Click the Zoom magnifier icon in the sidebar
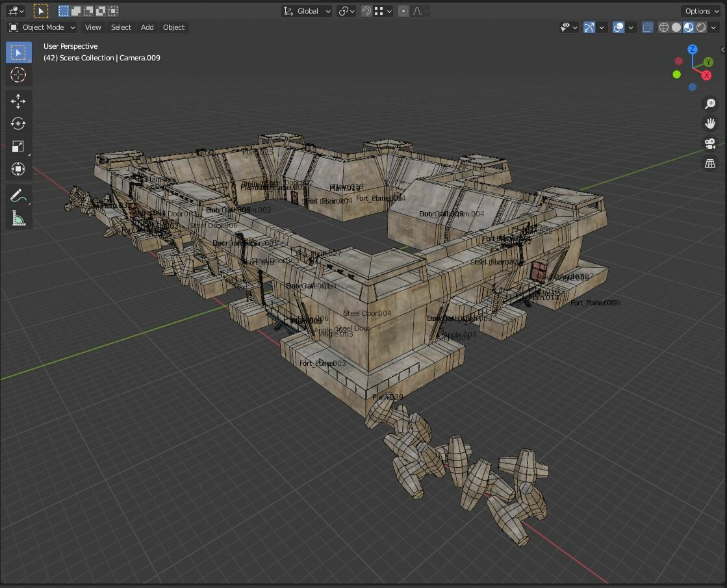 click(710, 103)
